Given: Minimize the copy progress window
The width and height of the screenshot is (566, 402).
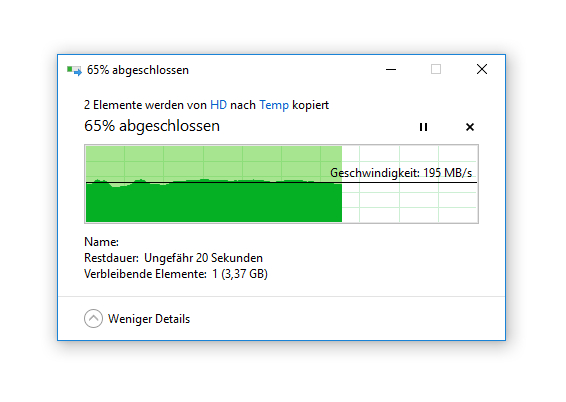Looking at the screenshot, I should (391, 69).
